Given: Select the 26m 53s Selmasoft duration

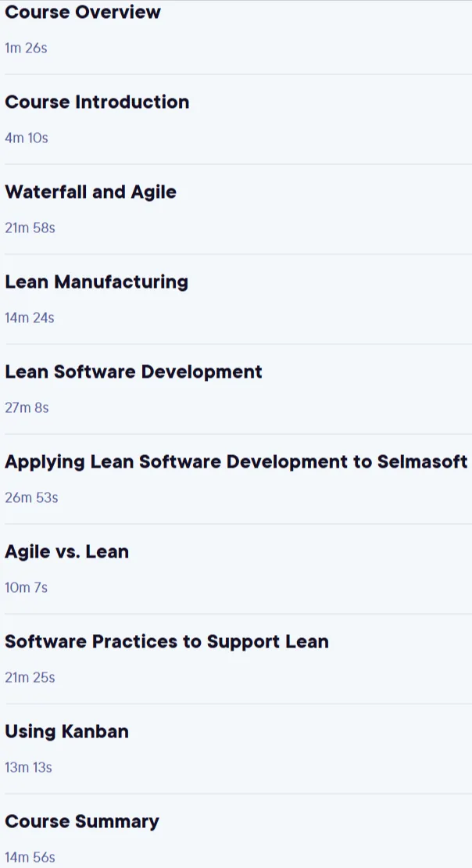Looking at the screenshot, I should pyautogui.click(x=31, y=497).
